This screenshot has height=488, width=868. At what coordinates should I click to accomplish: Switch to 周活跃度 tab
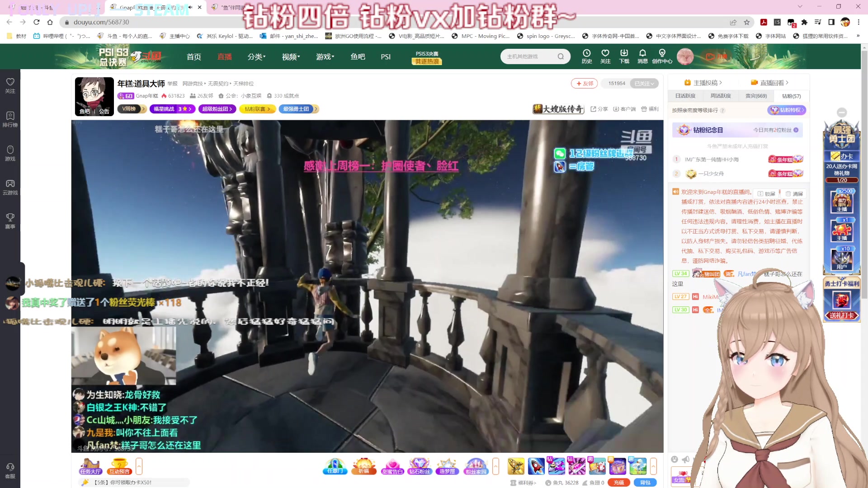click(x=721, y=96)
